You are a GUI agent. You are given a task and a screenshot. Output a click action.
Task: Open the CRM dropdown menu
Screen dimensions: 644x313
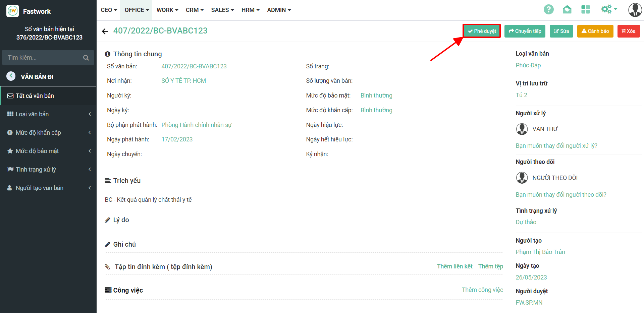195,10
